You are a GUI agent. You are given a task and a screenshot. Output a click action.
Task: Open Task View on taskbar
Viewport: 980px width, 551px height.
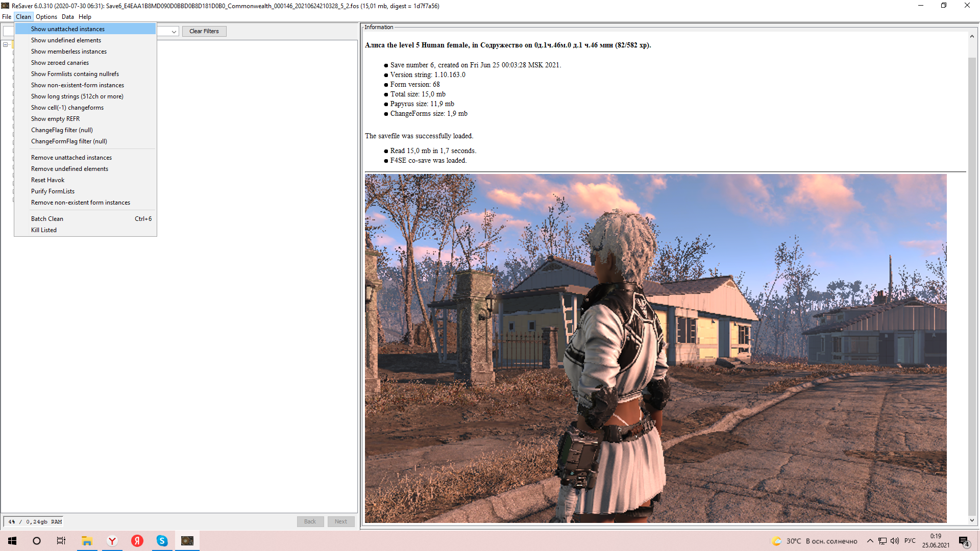[x=61, y=541]
